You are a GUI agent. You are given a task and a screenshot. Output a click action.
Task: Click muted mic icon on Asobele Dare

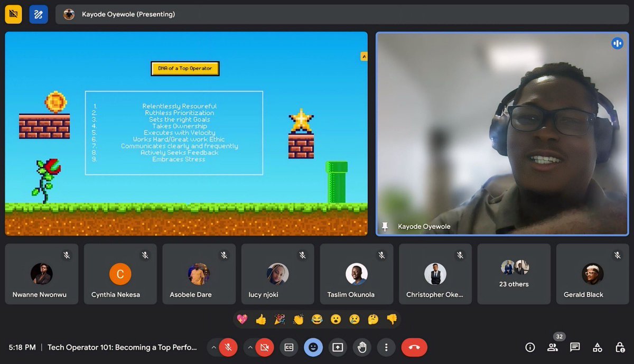coord(224,255)
